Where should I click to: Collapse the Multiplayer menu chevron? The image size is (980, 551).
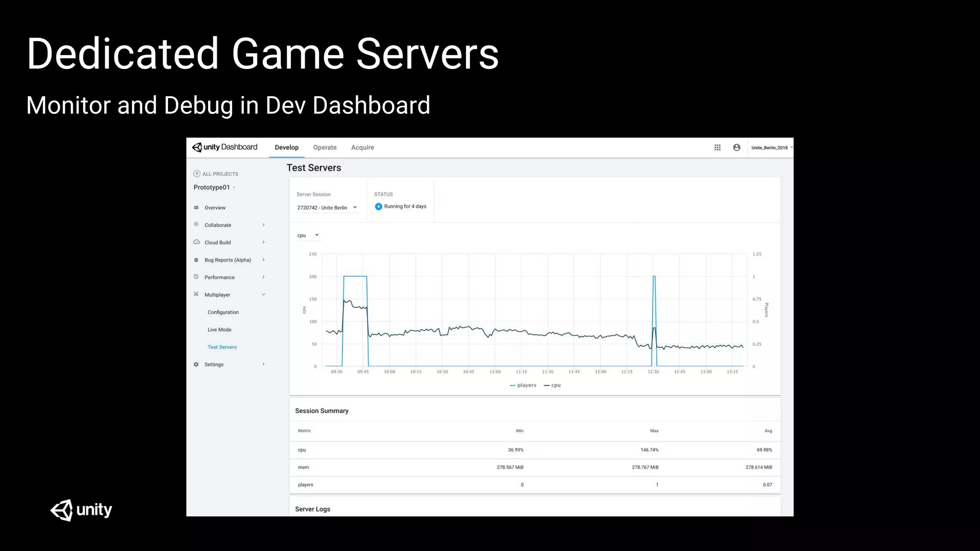[x=263, y=295]
